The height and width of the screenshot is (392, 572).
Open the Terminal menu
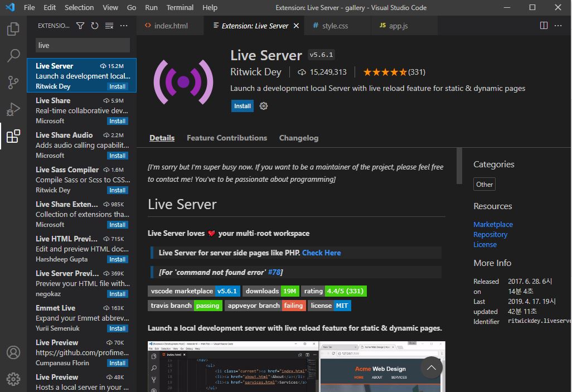180,7
